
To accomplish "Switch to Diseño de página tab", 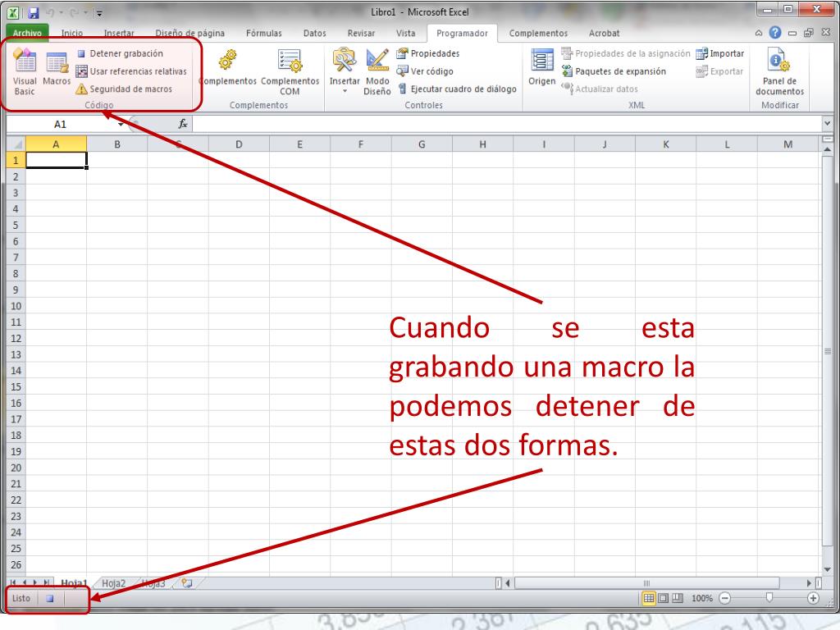I will pos(189,33).
